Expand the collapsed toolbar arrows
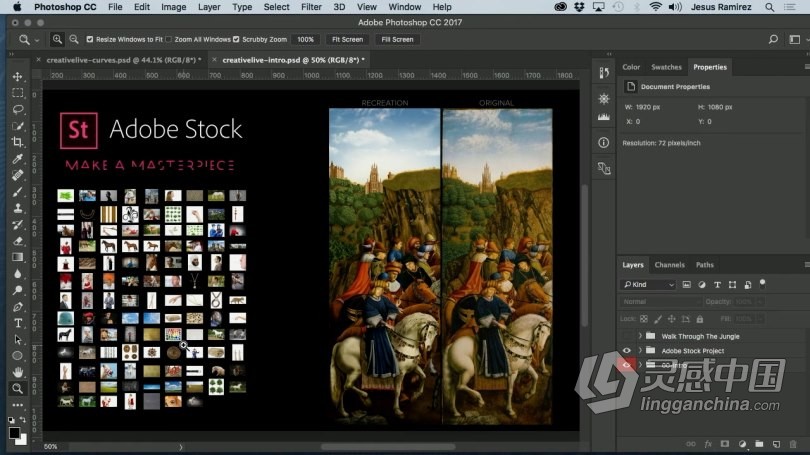Image resolution: width=810 pixels, height=455 pixels. tap(11, 54)
